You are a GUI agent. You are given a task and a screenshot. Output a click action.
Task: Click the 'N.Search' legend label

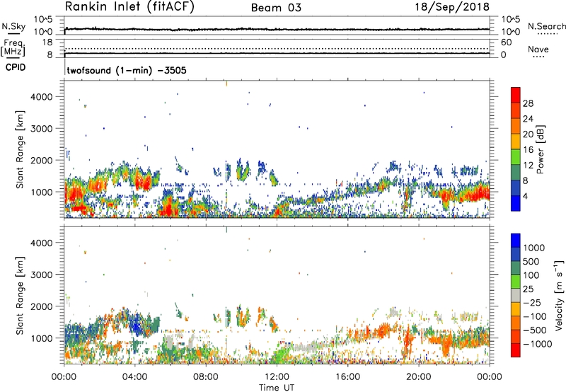[546, 26]
